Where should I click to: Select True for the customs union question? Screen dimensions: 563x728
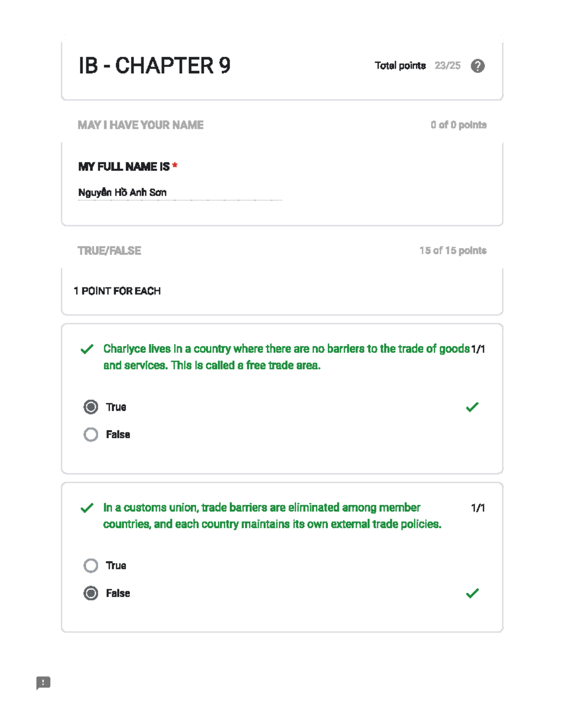91,565
